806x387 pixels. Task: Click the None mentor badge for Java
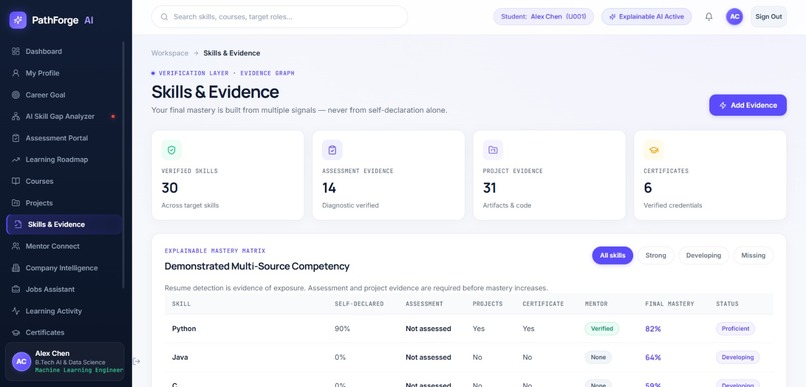[x=598, y=357]
